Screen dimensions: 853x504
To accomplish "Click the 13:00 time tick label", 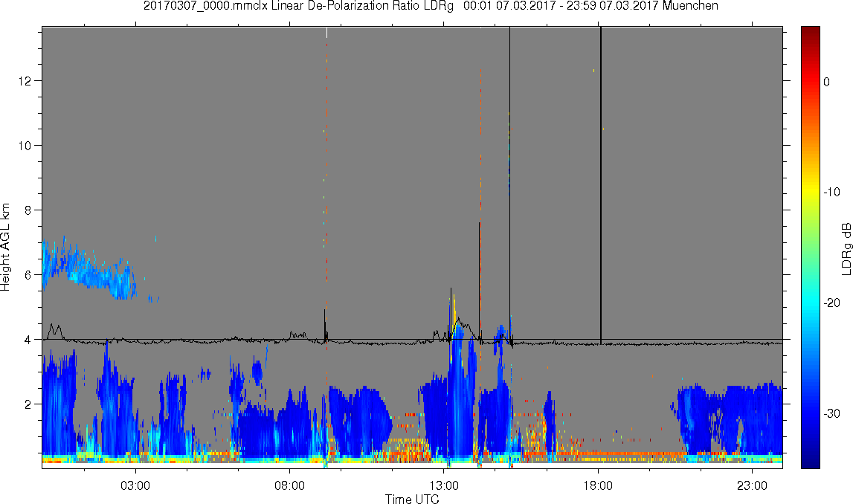I will 444,485.
